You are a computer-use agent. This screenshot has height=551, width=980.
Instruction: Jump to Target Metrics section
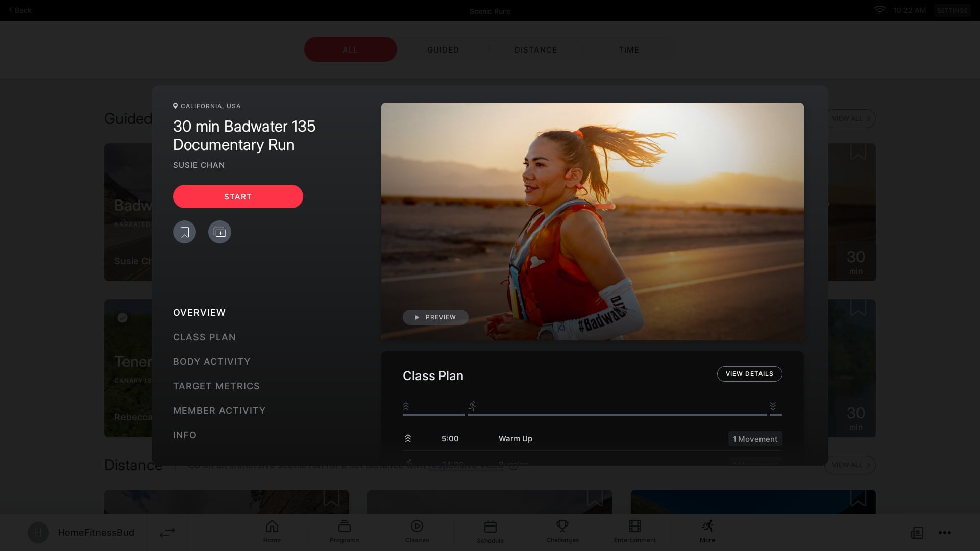coord(216,386)
